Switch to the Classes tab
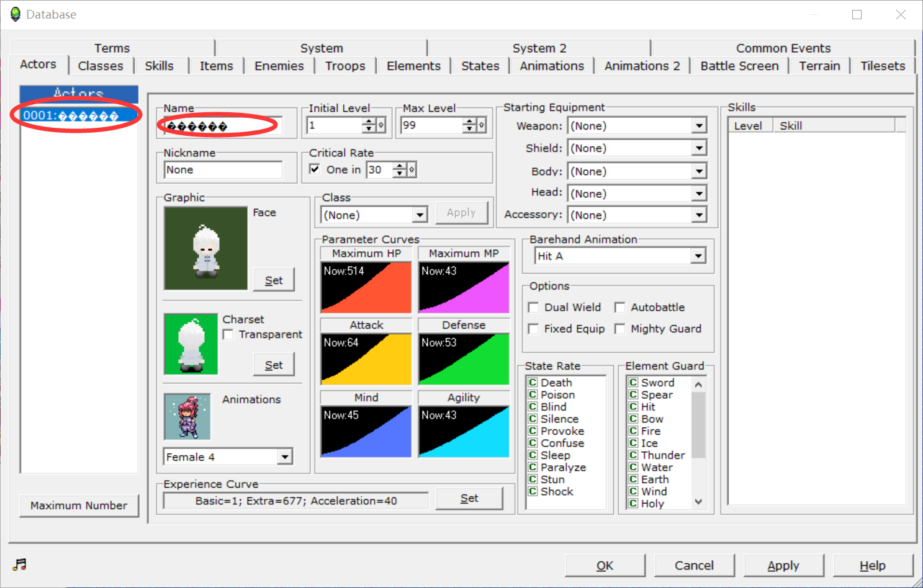 pyautogui.click(x=101, y=66)
